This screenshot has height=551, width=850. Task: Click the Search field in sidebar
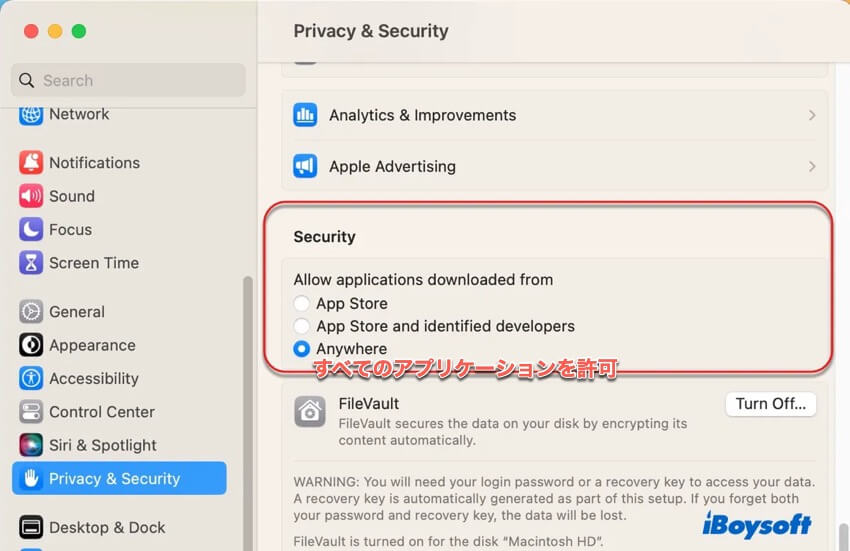tap(128, 81)
